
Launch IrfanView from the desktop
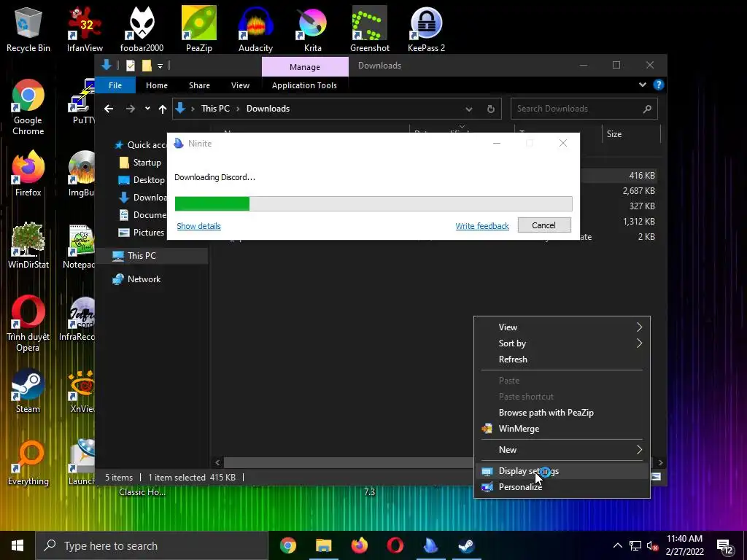85,29
